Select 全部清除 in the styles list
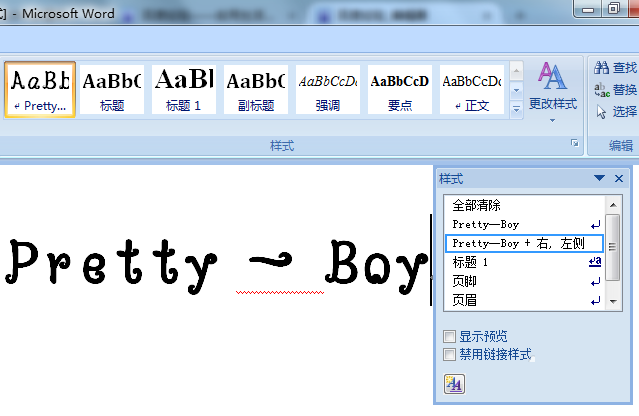639x416 pixels. pyautogui.click(x=476, y=205)
